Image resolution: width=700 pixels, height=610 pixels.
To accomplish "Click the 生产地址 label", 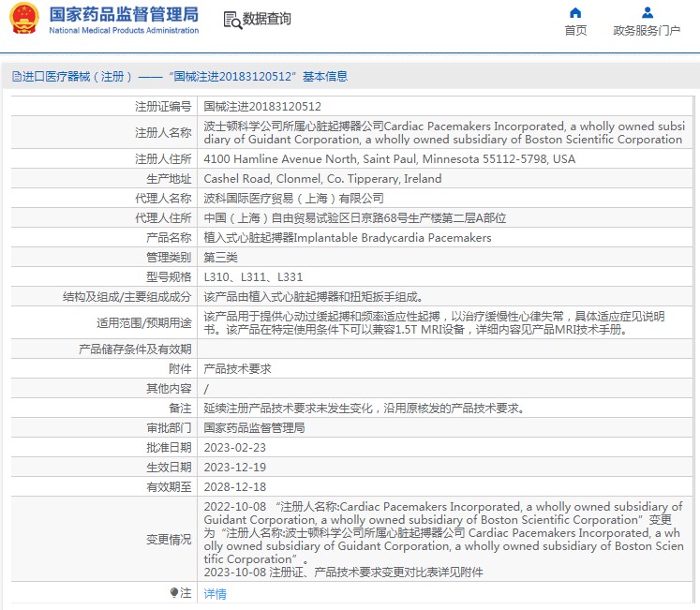I will (x=169, y=179).
